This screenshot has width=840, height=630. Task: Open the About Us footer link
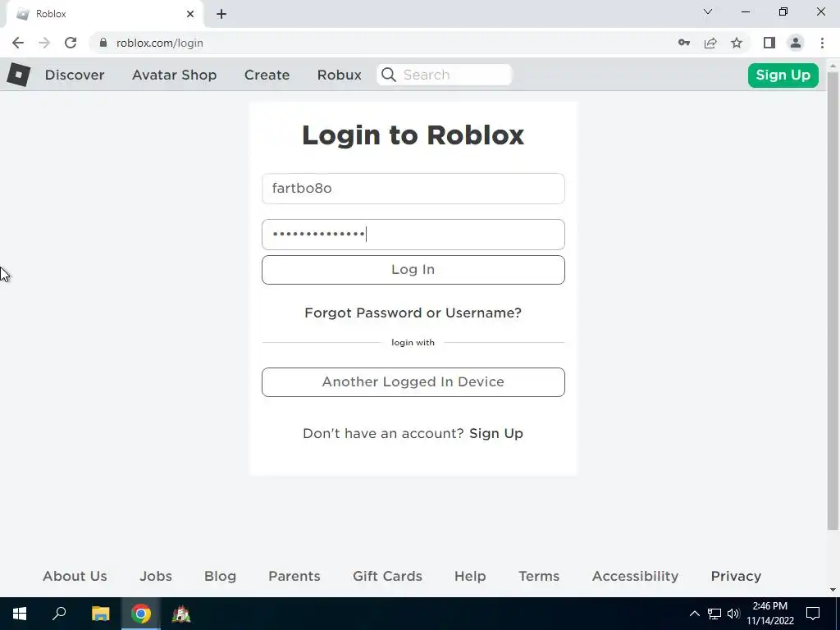pyautogui.click(x=75, y=576)
